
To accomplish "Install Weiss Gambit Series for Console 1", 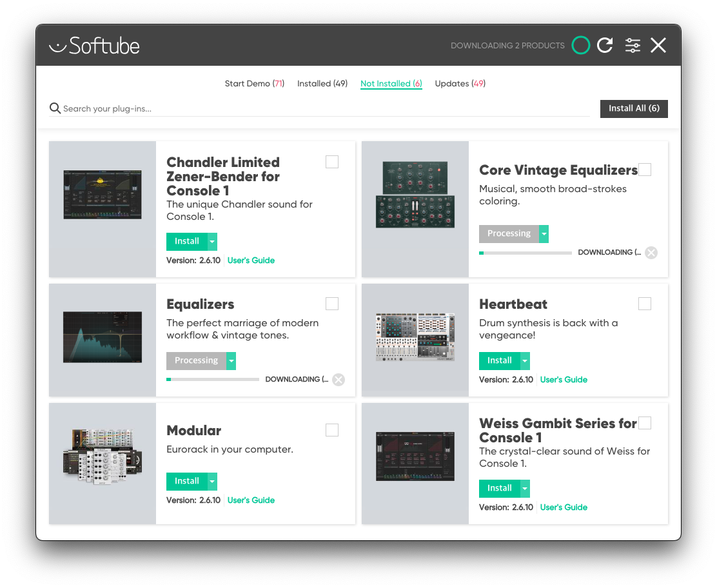I will pos(499,488).
